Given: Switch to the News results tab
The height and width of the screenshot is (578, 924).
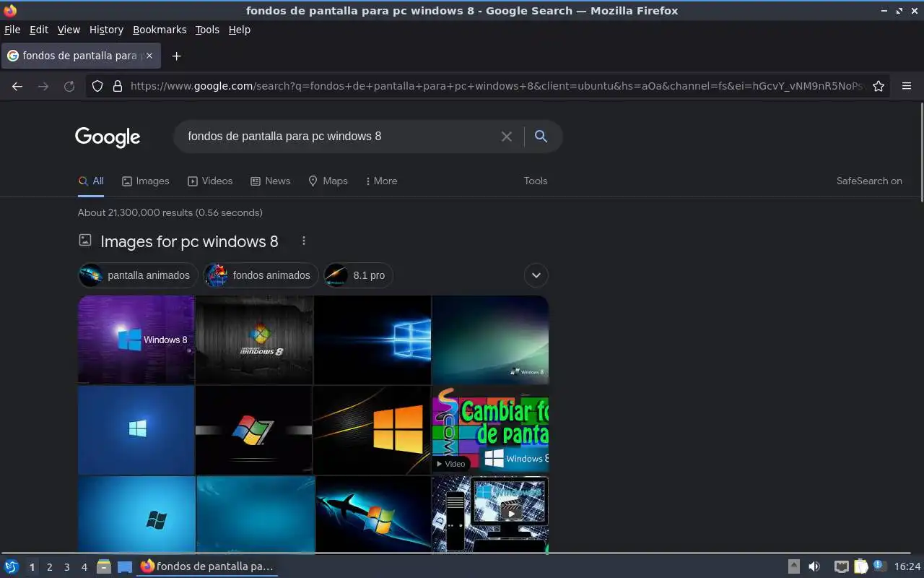Looking at the screenshot, I should (x=271, y=181).
